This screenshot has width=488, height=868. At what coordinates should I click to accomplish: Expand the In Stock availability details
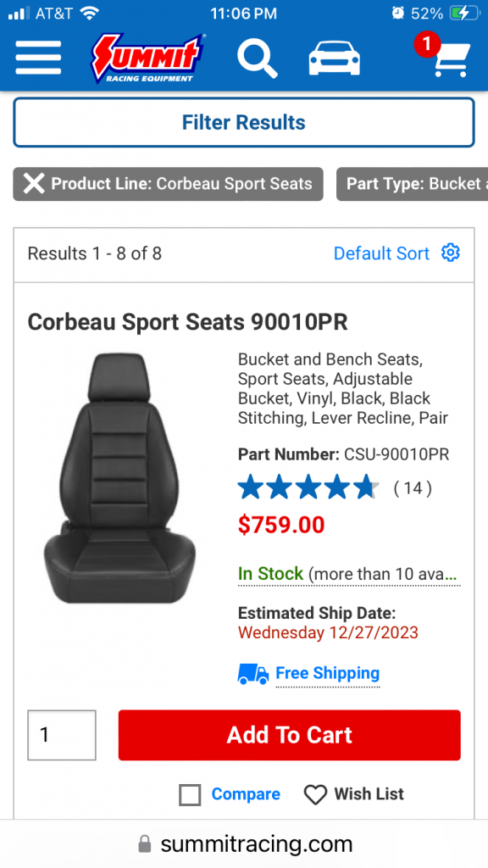point(349,574)
